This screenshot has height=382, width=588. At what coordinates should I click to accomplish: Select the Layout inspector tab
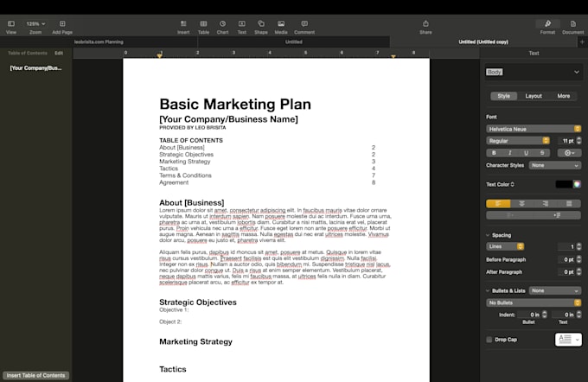click(x=534, y=96)
